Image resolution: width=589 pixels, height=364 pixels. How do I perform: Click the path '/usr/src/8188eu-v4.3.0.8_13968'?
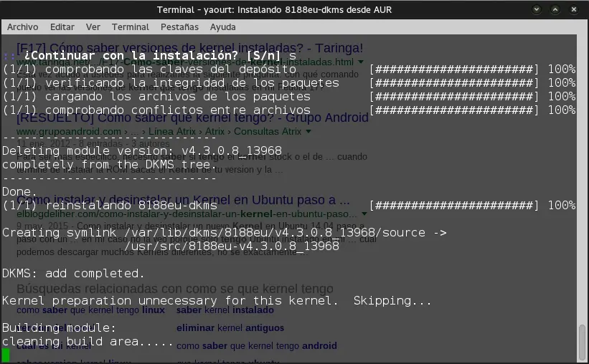(x=232, y=246)
